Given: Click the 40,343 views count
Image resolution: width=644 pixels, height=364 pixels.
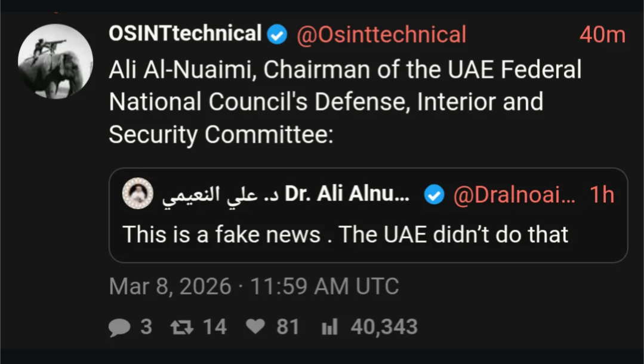Looking at the screenshot, I should click(384, 327).
